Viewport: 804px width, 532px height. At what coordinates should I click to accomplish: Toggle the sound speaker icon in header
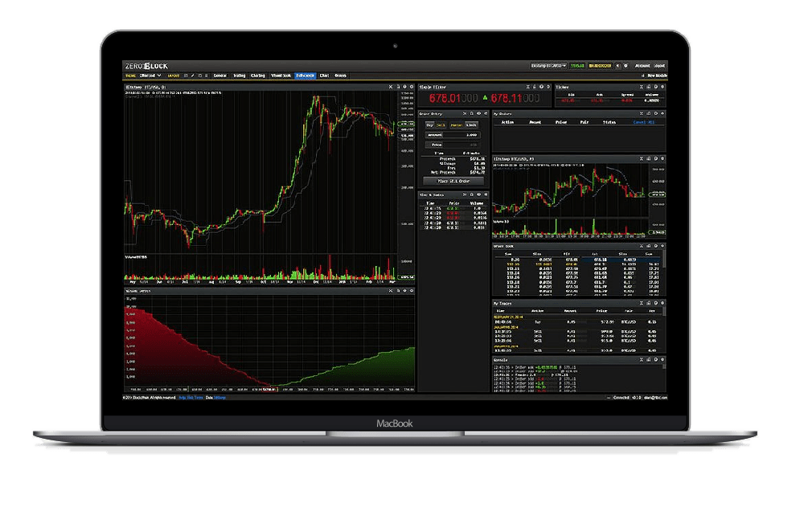(x=617, y=66)
